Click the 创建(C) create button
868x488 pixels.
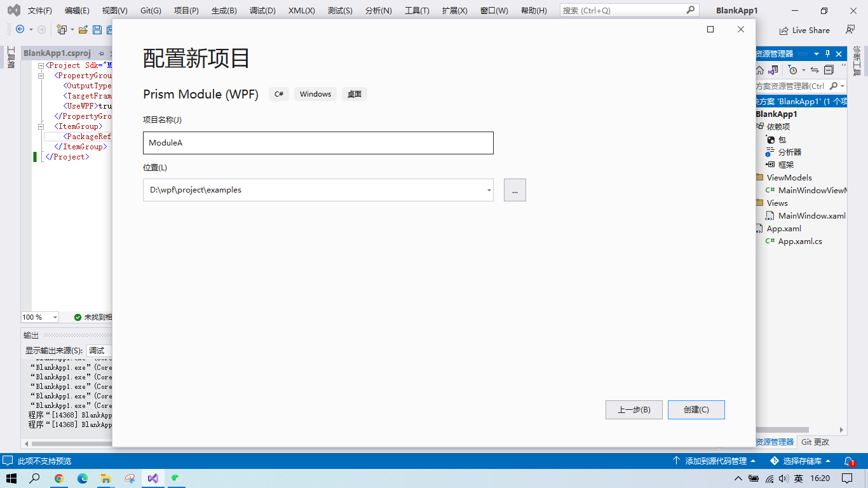pos(696,410)
